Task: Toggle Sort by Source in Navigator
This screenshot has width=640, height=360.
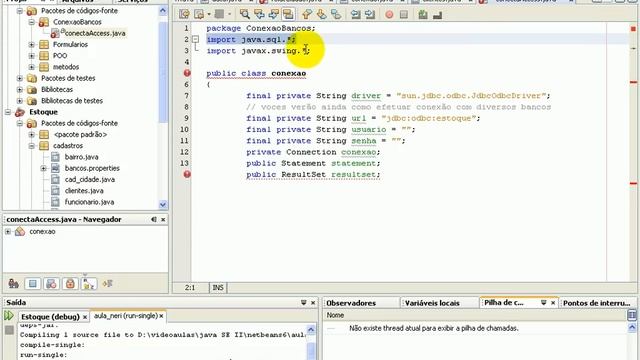Action: coord(107,283)
